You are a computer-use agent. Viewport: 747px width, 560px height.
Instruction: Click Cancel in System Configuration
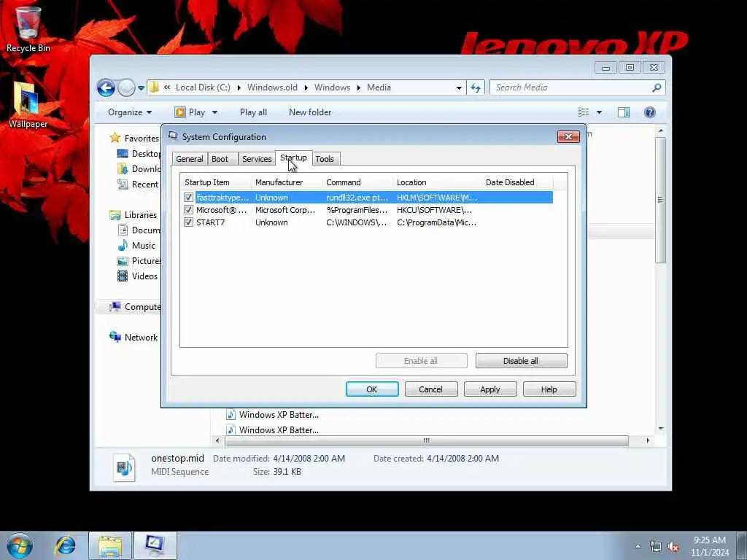[431, 389]
